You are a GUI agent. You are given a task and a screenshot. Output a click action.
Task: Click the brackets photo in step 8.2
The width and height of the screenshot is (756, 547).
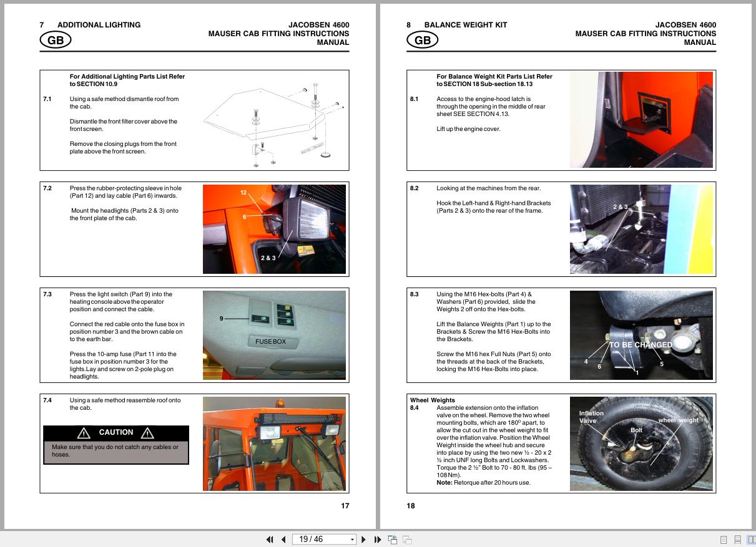pyautogui.click(x=641, y=229)
